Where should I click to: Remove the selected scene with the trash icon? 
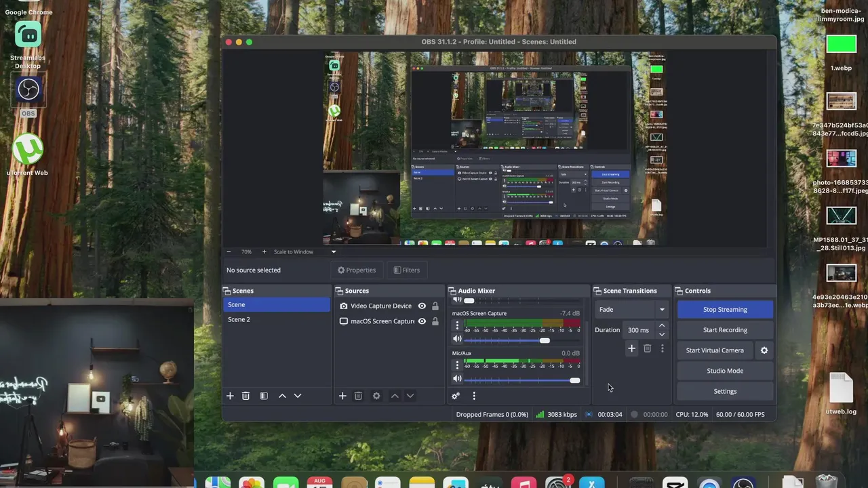246,396
